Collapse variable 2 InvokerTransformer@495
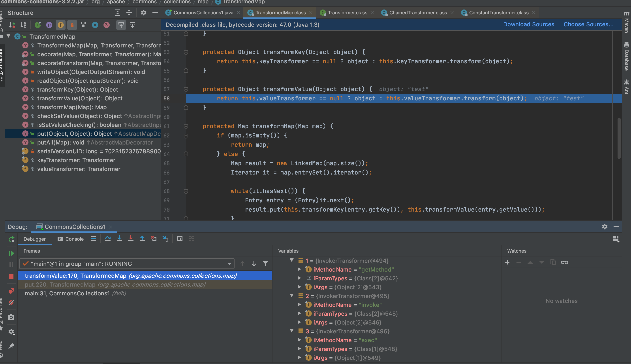631x364 pixels. click(x=291, y=296)
